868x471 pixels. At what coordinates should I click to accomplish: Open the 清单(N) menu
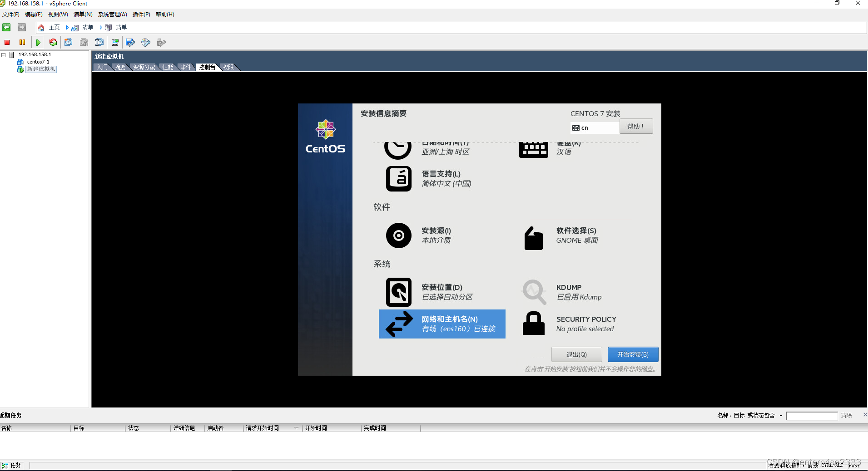(x=83, y=15)
